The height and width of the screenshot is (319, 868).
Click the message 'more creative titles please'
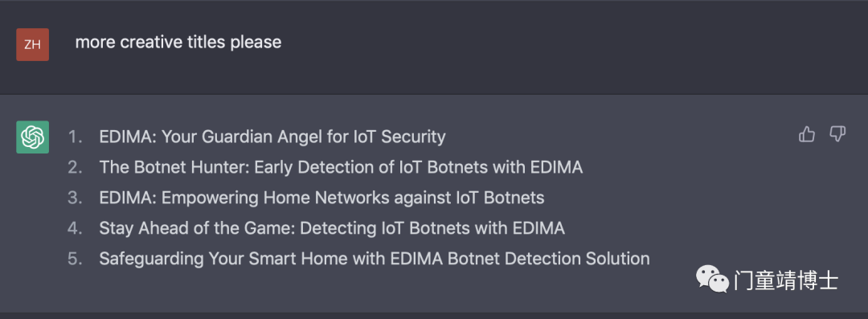(x=178, y=42)
